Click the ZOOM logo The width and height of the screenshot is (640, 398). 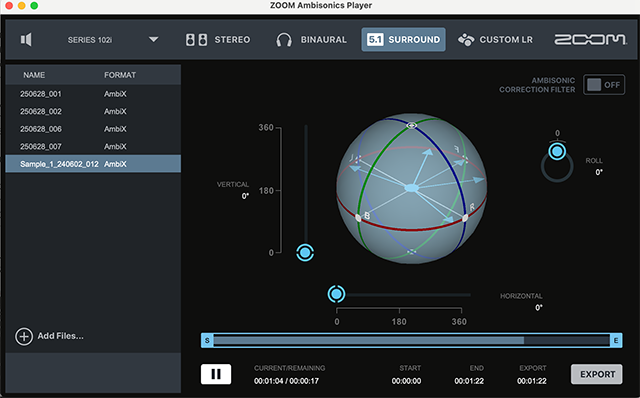590,40
